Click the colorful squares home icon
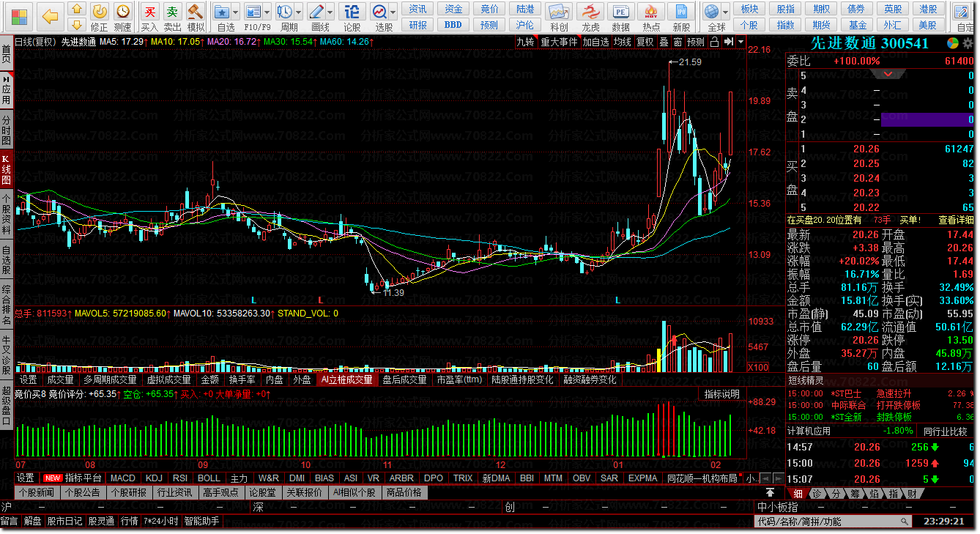The height and width of the screenshot is (534, 980). [x=20, y=15]
